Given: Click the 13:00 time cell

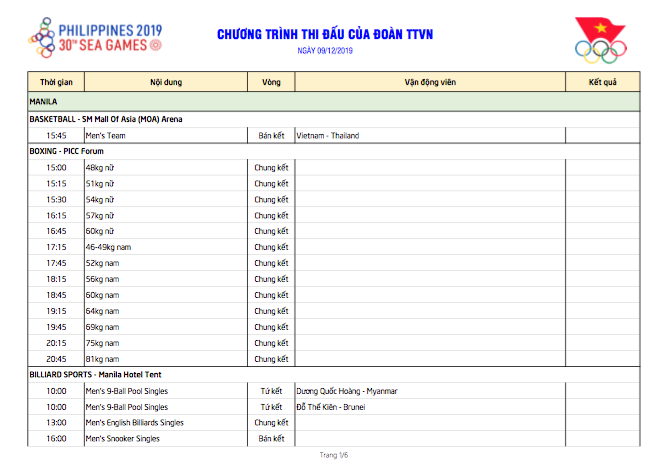Looking at the screenshot, I should tap(56, 423).
